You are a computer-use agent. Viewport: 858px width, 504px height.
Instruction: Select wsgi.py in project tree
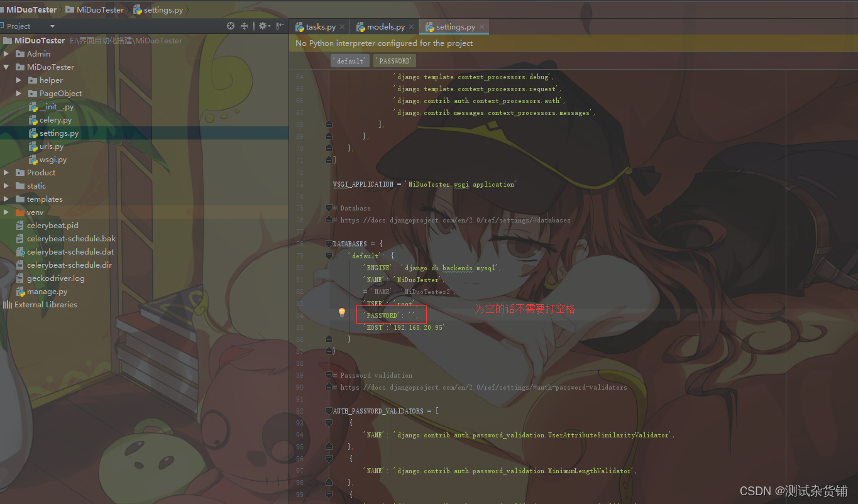53,159
